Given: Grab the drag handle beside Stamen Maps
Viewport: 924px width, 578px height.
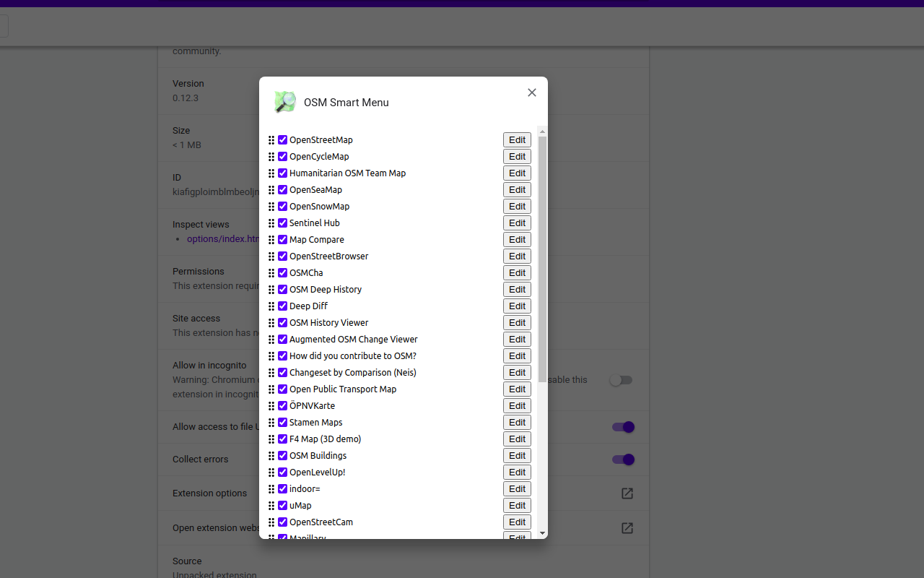Looking at the screenshot, I should (271, 423).
